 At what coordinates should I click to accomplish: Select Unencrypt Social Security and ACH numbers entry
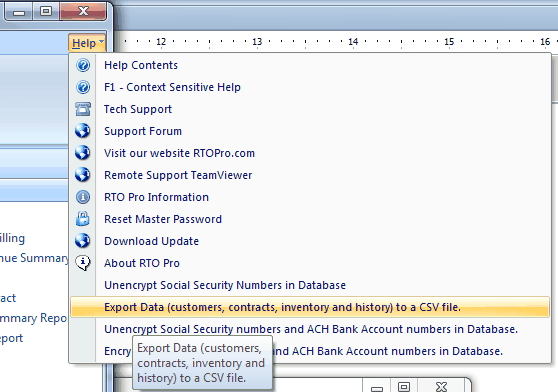coord(310,329)
